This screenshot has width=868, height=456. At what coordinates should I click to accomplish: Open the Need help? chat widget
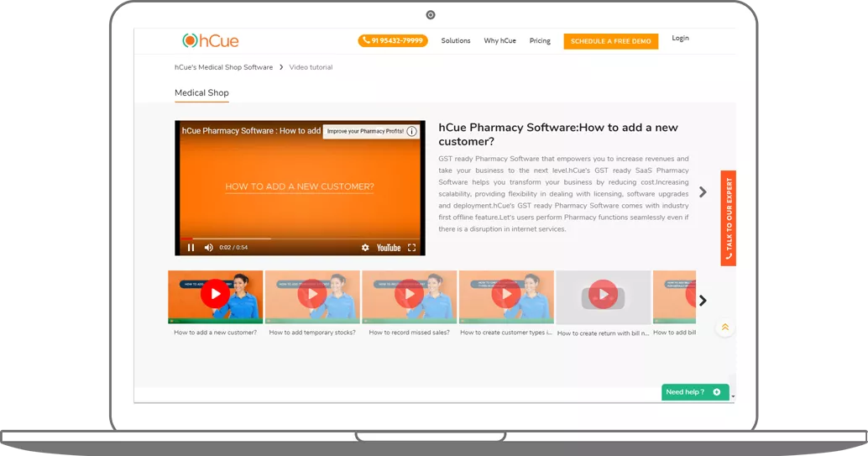pyautogui.click(x=695, y=391)
